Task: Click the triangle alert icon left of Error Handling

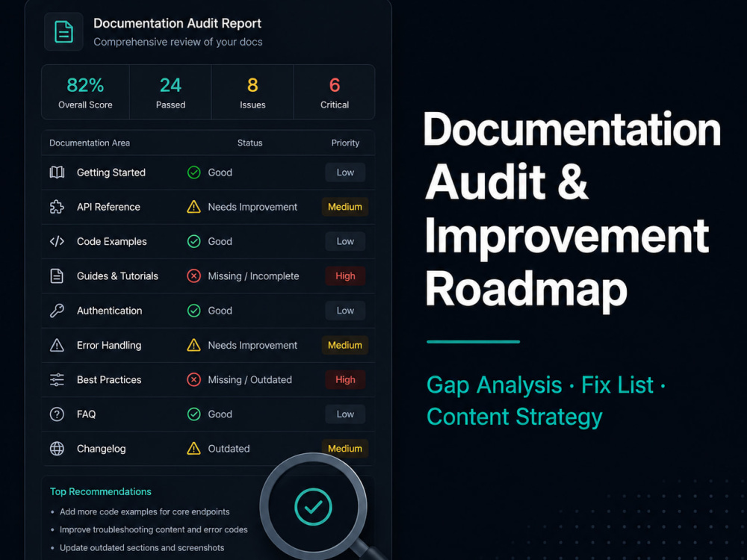Action: point(58,345)
